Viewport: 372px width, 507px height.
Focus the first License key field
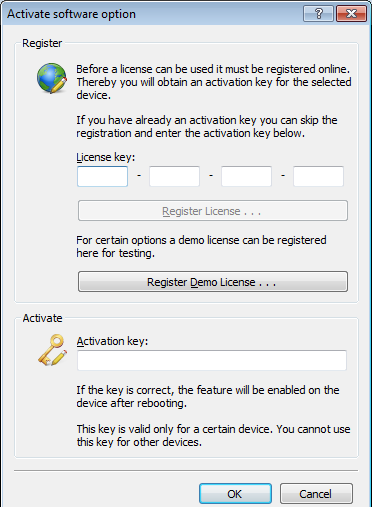tap(102, 176)
